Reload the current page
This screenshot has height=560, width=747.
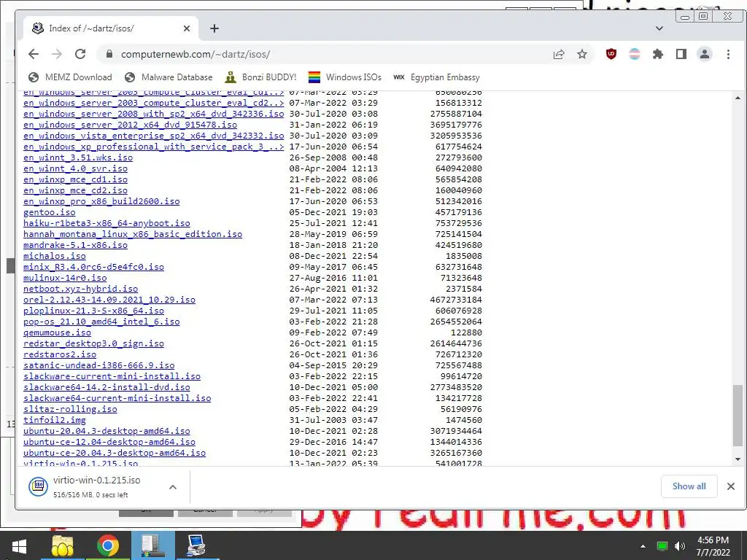coord(80,54)
